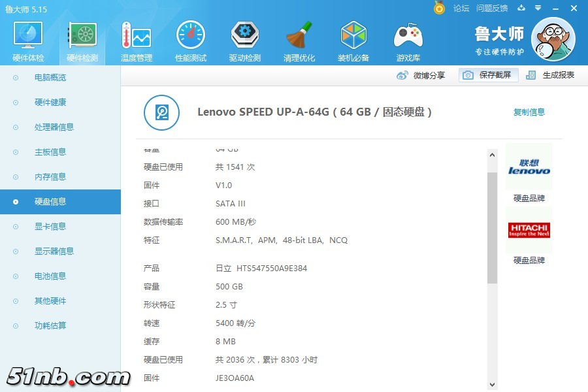Click the value 共 2036 次，累计 8303 小时

pos(267,360)
